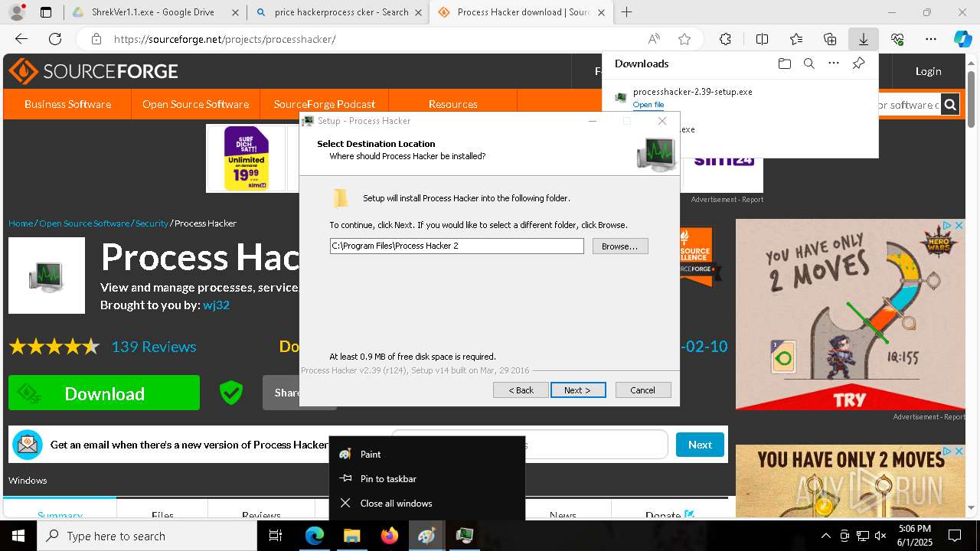Click taskbar search box

tap(147, 536)
